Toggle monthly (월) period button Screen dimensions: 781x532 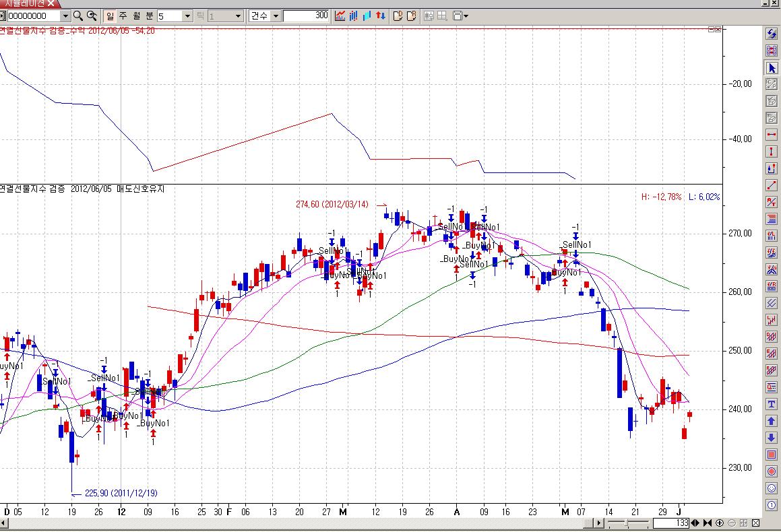137,16
